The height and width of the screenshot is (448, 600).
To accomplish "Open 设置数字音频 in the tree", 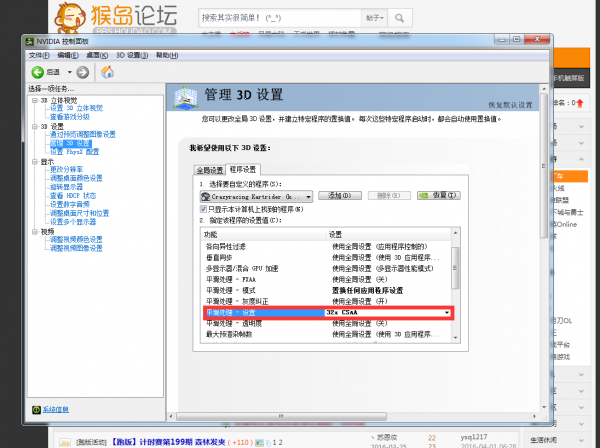I will click(x=70, y=205).
